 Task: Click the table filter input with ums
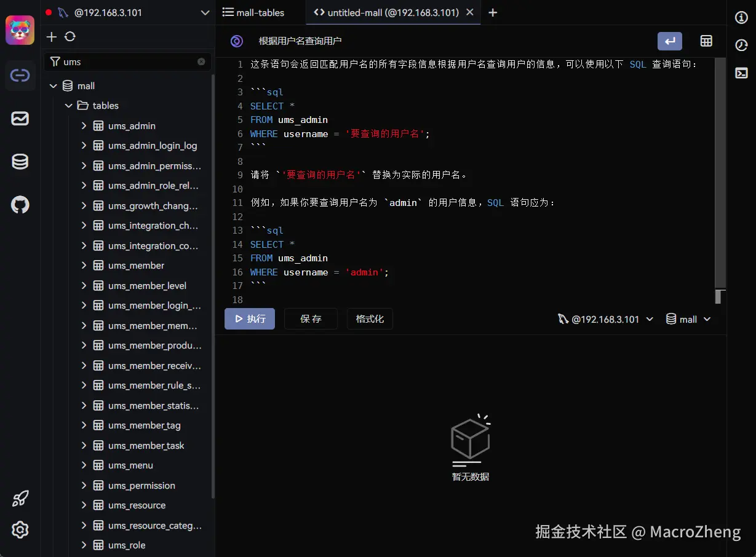pyautogui.click(x=128, y=61)
